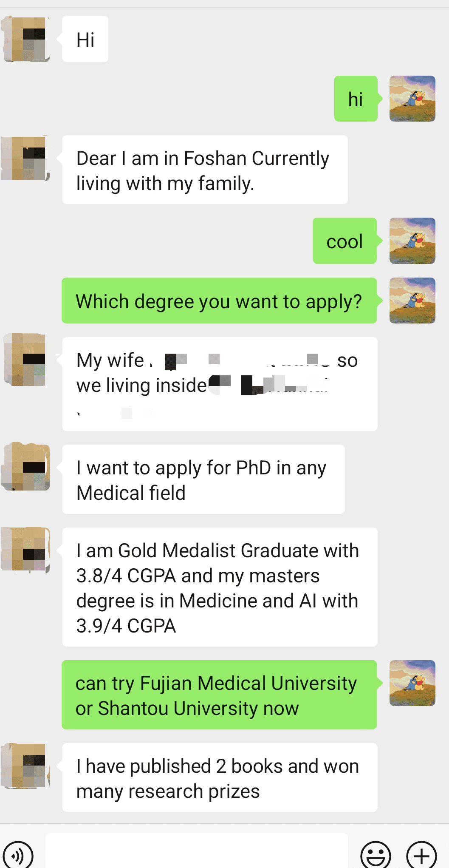
Task: Select the "My wife" message bubble
Action: tap(220, 384)
